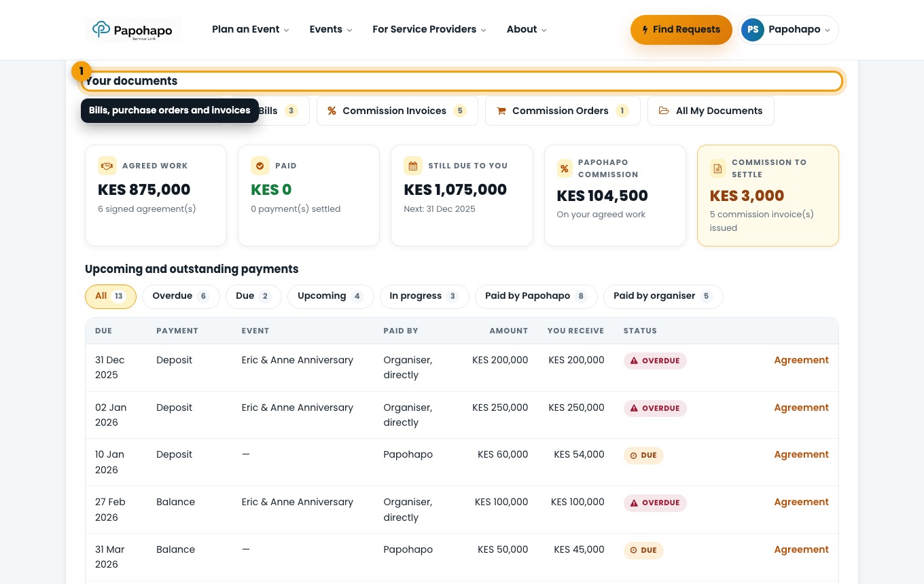Screen dimensions: 924x584
Task: Open the Events dropdown in the navbar
Action: click(331, 29)
